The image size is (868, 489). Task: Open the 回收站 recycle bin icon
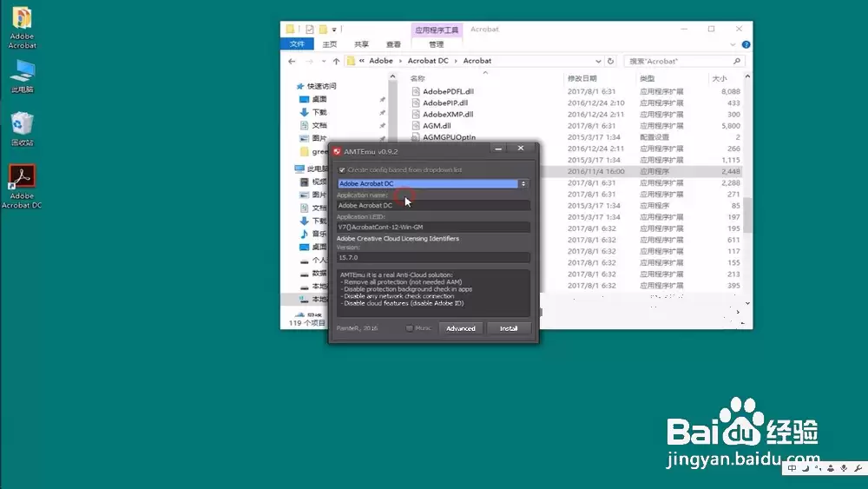click(x=23, y=129)
